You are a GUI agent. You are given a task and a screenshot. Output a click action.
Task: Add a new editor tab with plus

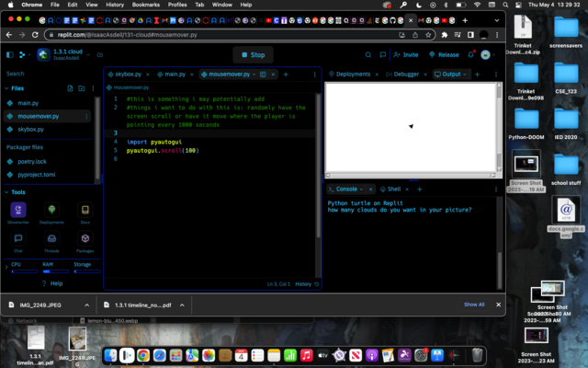click(x=286, y=75)
